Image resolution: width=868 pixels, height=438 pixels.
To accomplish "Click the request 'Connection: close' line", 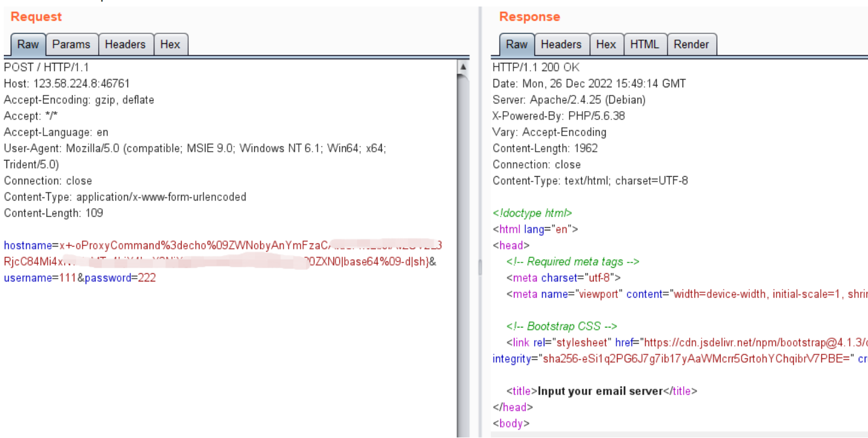I will 48,181.
